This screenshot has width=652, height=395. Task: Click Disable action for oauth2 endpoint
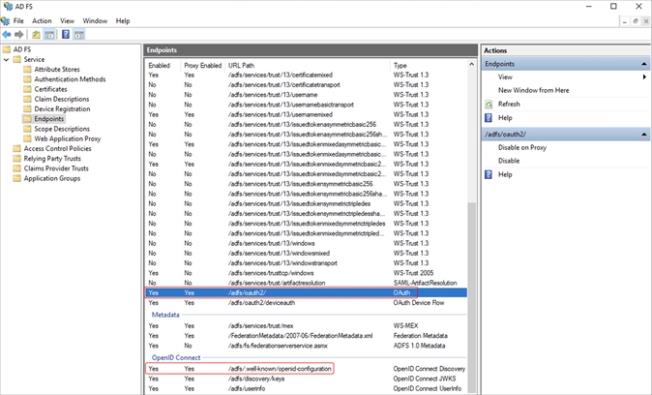tap(509, 161)
